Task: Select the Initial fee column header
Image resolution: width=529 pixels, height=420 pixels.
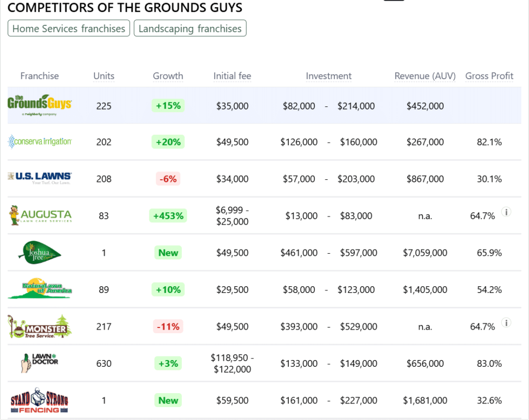Action: 232,76
